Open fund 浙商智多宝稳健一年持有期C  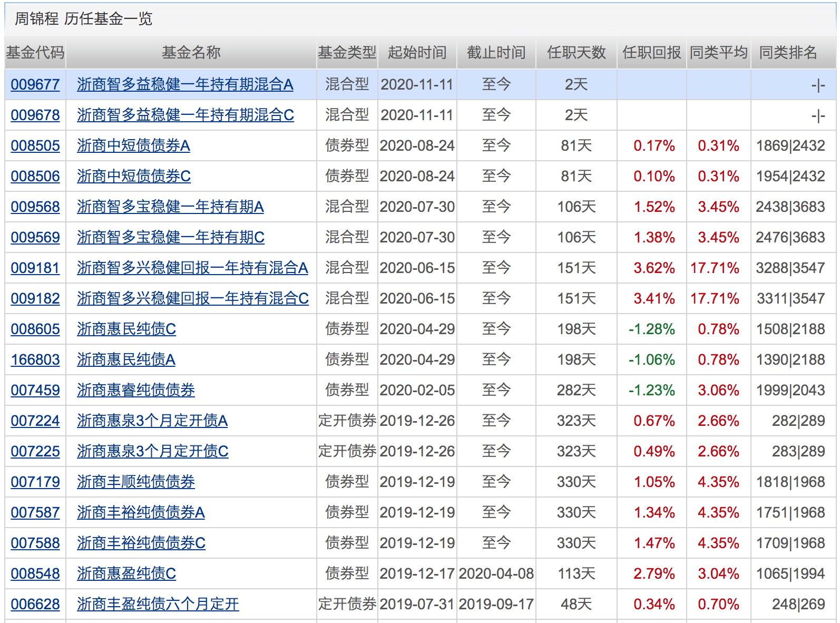171,237
